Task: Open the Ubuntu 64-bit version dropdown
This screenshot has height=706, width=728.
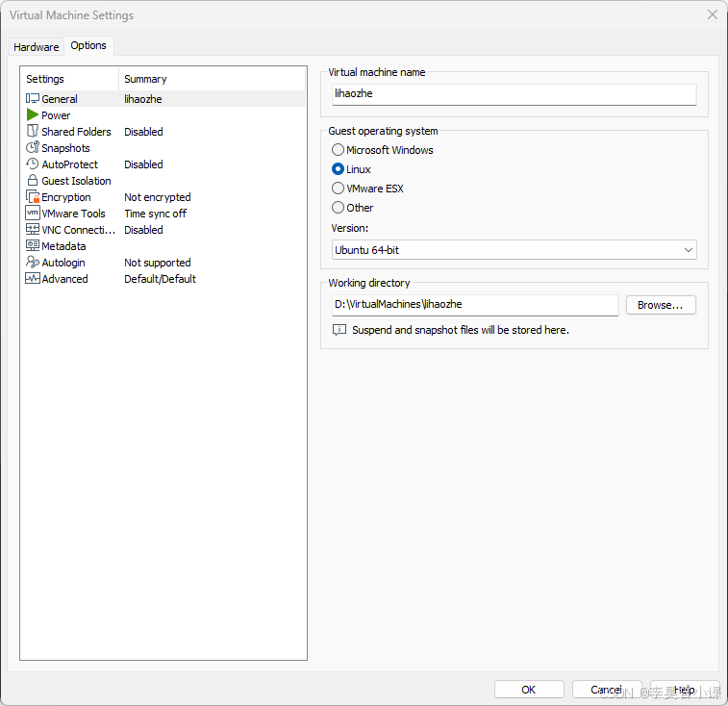Action: tap(514, 250)
